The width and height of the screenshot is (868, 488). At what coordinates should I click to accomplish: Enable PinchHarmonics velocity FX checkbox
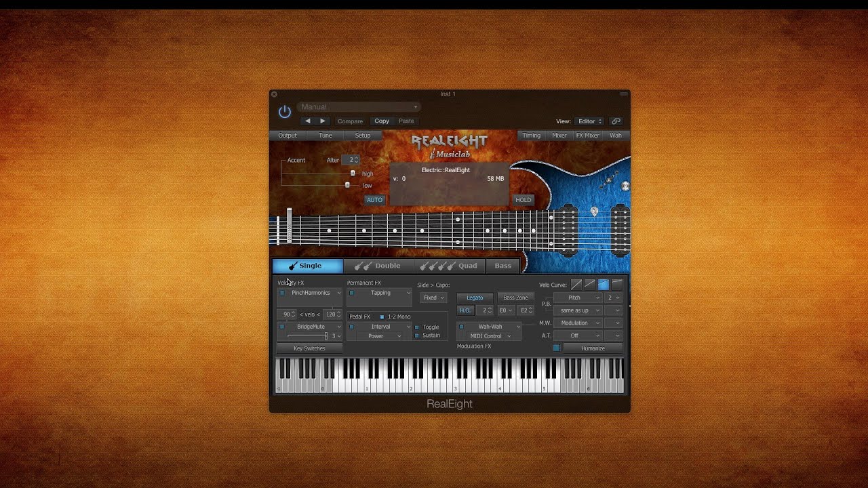tap(282, 293)
